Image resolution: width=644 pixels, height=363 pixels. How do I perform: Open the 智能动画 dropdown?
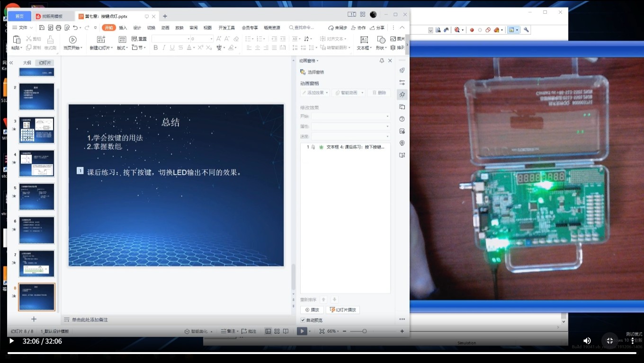pos(349,93)
